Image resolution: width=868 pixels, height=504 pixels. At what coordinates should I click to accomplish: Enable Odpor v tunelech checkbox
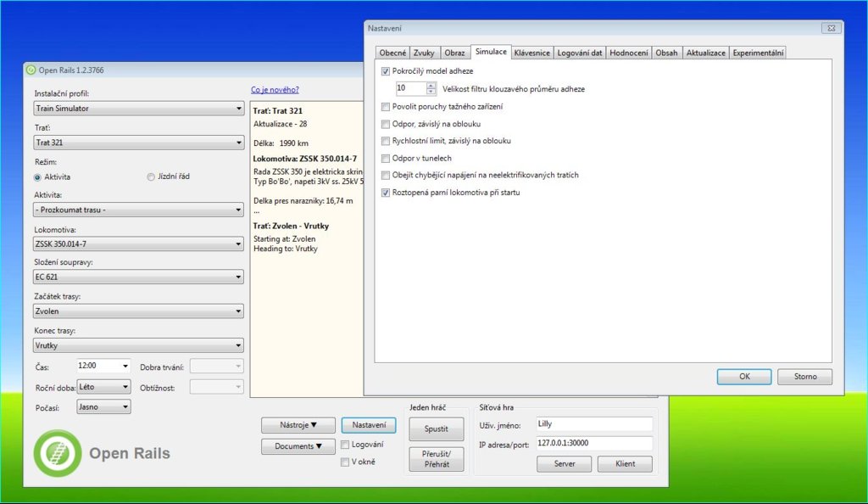coord(386,159)
